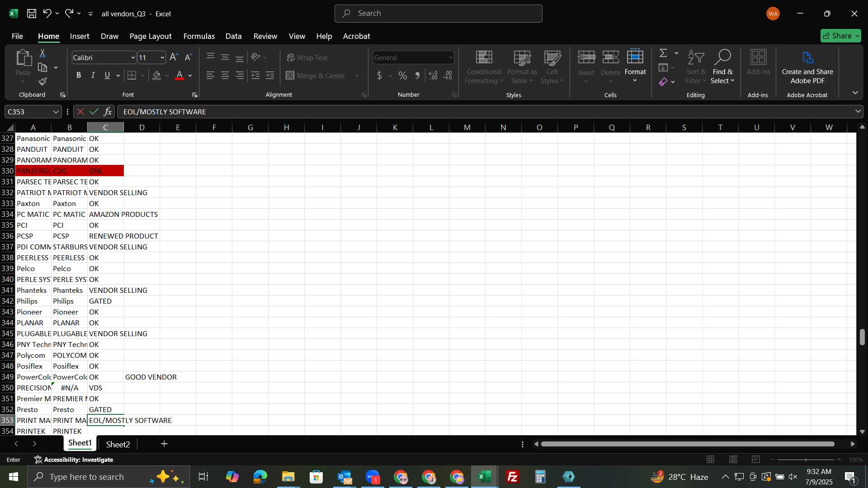Click the Fill Color swatch icon
The width and height of the screenshot is (868, 488).
coord(156,75)
